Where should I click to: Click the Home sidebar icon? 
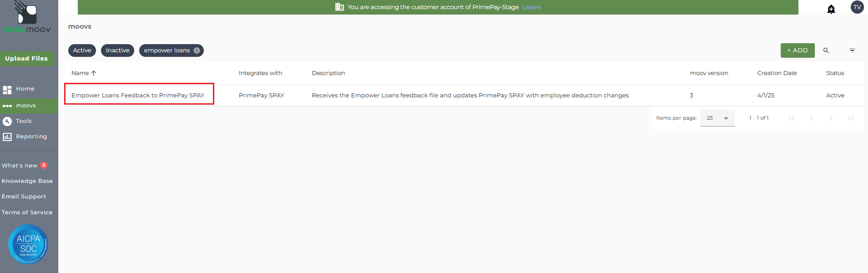click(7, 90)
